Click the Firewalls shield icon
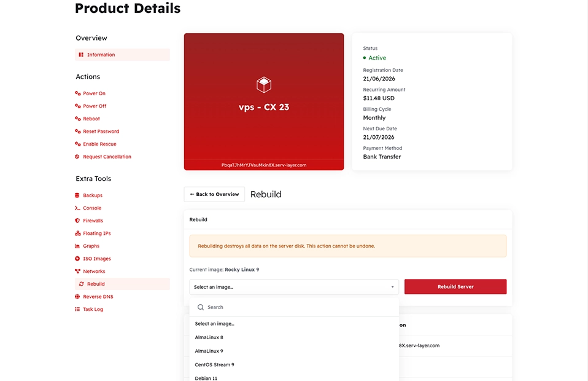 (77, 221)
